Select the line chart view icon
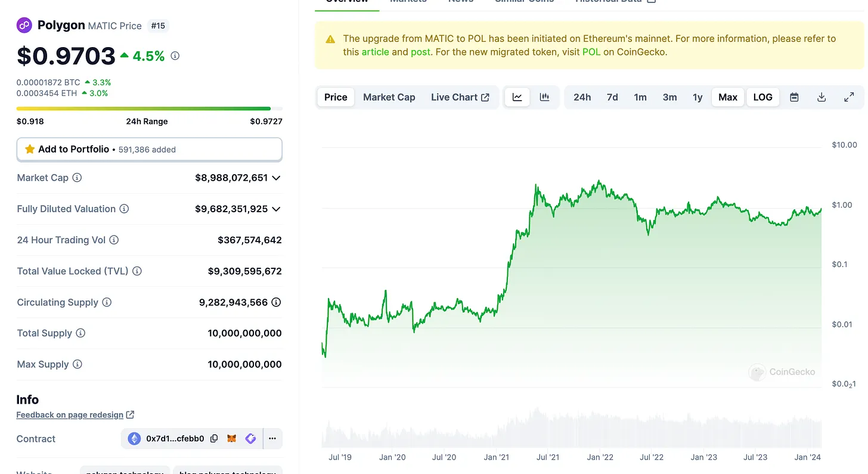The height and width of the screenshot is (474, 868). coord(517,97)
